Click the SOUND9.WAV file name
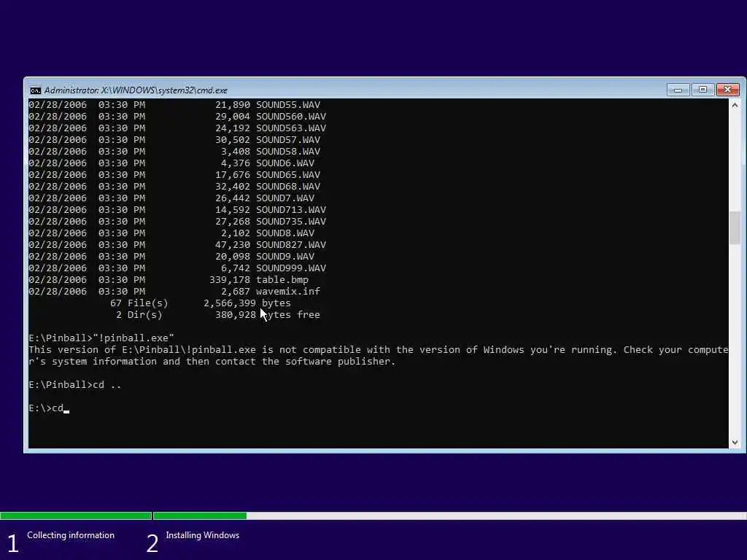This screenshot has width=747, height=560. click(x=285, y=257)
